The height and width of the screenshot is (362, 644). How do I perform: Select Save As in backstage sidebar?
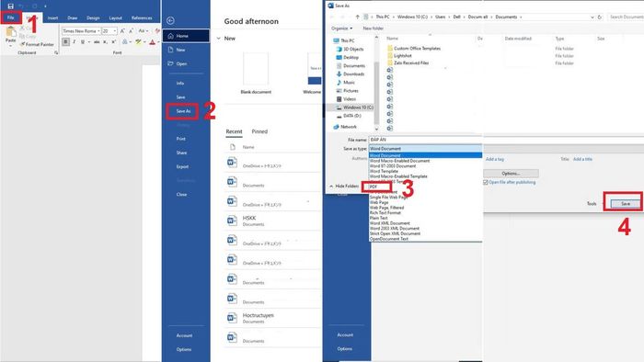(x=183, y=111)
